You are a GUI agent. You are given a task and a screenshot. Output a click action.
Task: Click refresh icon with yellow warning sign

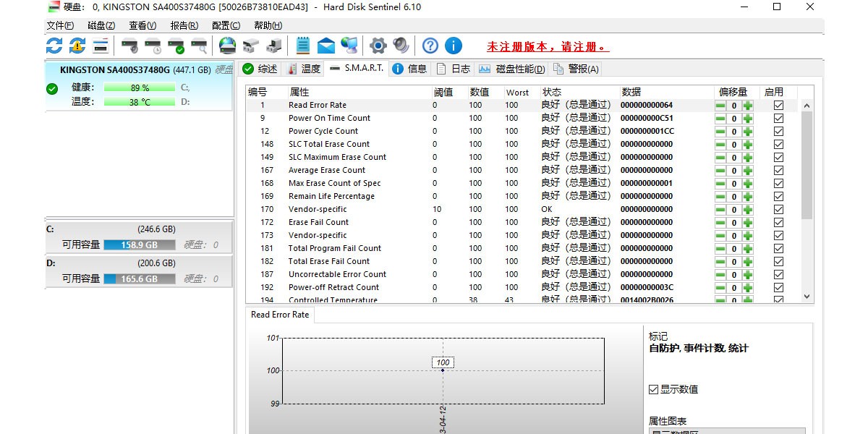(x=77, y=46)
